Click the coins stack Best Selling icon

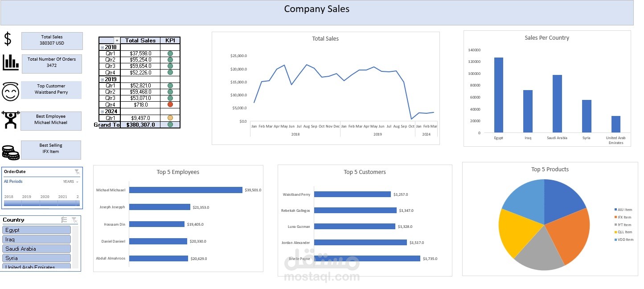pyautogui.click(x=11, y=153)
